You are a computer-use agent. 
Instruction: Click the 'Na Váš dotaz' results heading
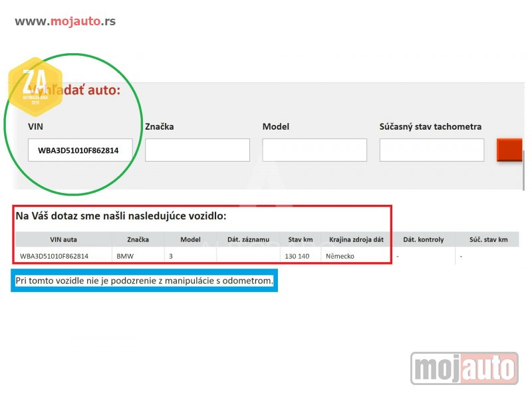[121, 215]
